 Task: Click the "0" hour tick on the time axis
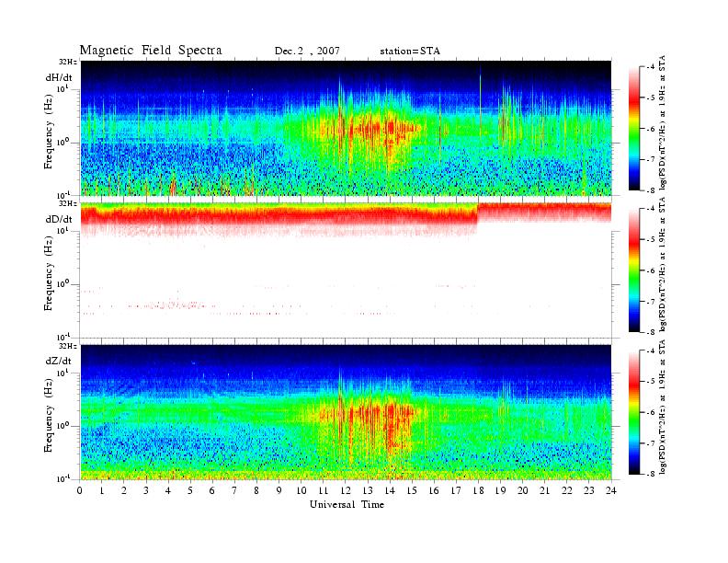tap(80, 490)
